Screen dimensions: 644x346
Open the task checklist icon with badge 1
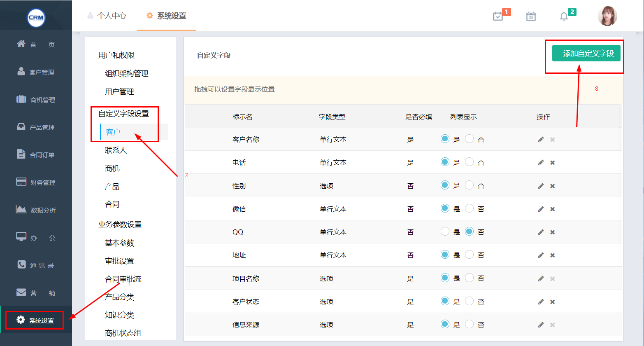[x=498, y=16]
